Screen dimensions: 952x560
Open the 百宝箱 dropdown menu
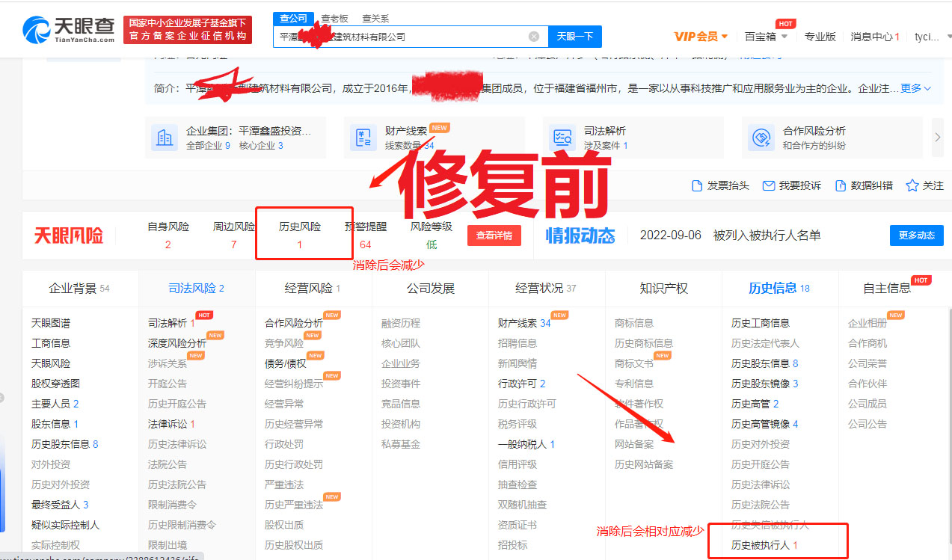pyautogui.click(x=766, y=37)
